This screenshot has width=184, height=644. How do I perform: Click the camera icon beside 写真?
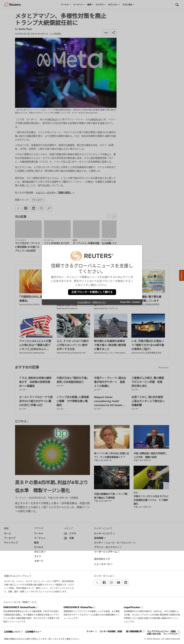(x=65, y=538)
